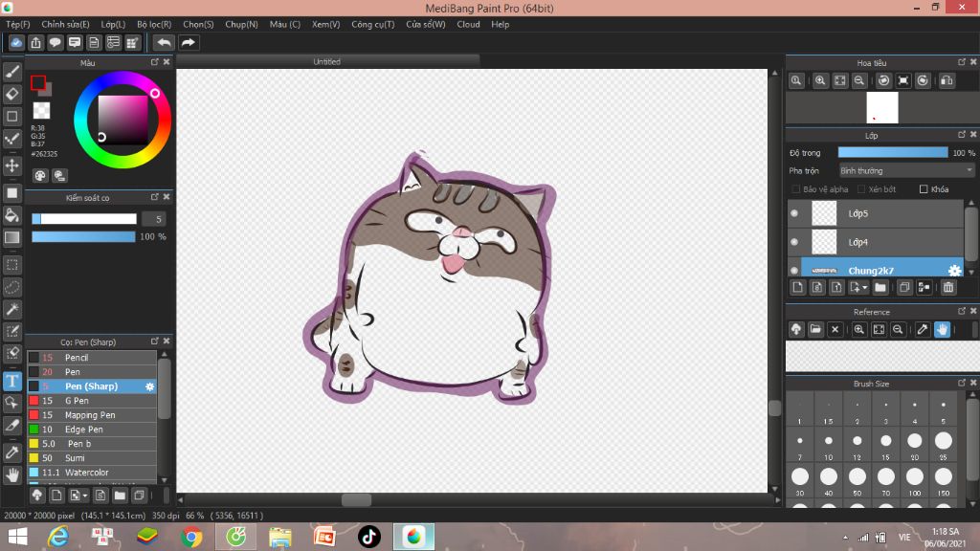Click the Navigator preview thumbnail
The image size is (980, 551).
click(x=881, y=107)
